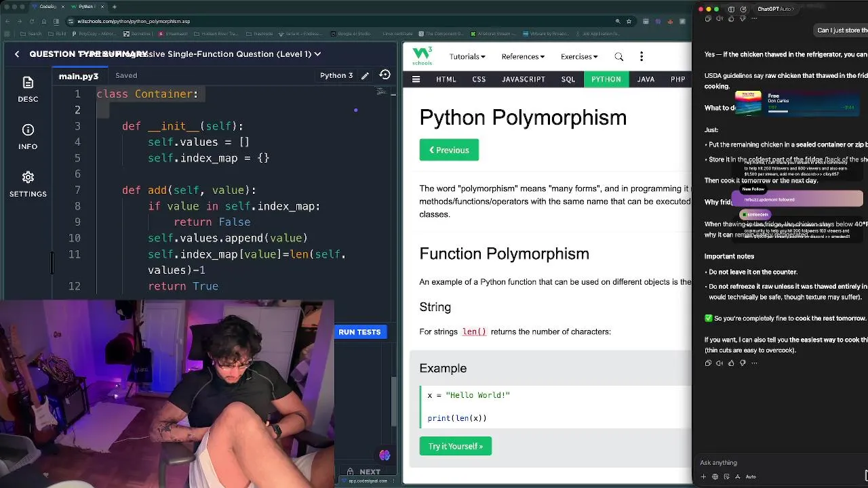Thumbs down the bottom ChatGPT response
Image resolution: width=868 pixels, height=488 pixels.
(743, 363)
